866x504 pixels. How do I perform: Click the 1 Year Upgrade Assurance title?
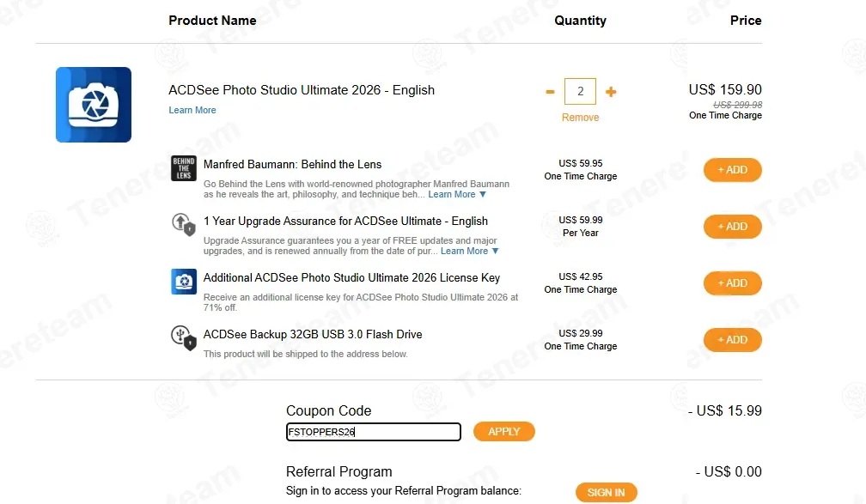pyautogui.click(x=345, y=222)
